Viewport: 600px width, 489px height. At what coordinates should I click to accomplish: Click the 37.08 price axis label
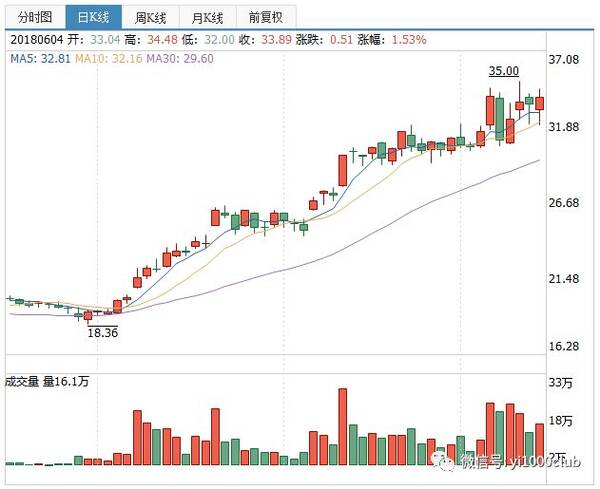[564, 59]
